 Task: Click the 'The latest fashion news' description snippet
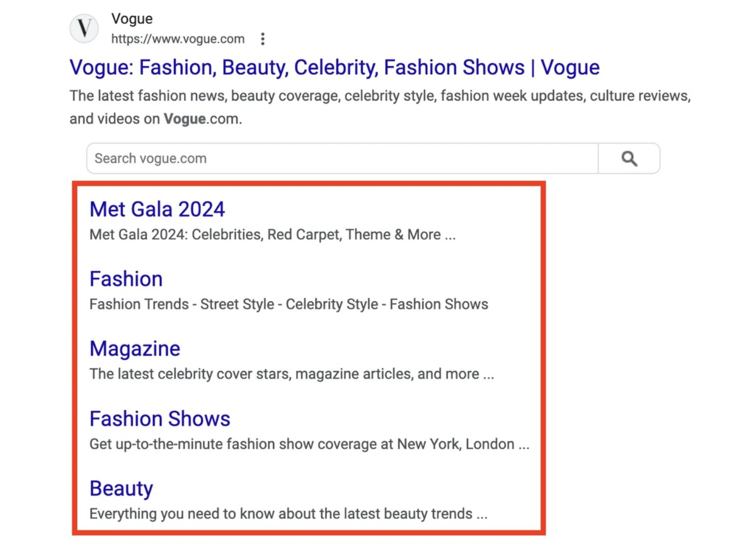[381, 108]
